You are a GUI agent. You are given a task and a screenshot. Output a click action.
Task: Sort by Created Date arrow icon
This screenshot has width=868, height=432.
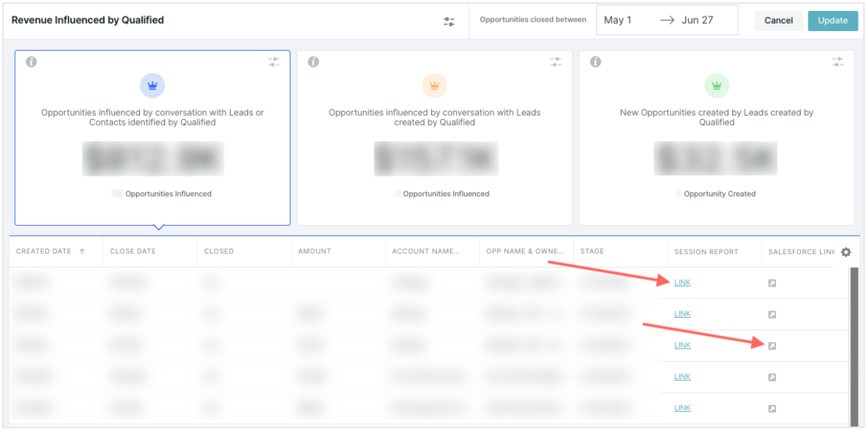pos(82,251)
